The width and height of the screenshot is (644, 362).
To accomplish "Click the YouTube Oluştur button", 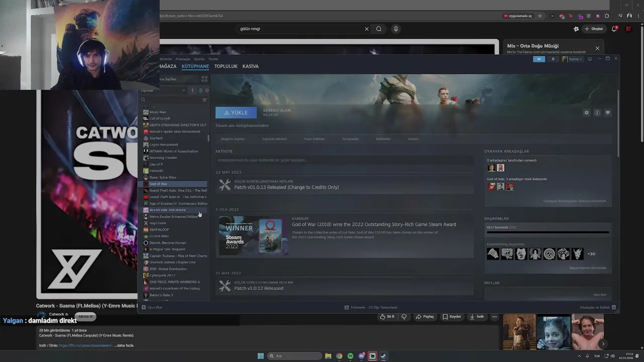I will tap(594, 29).
